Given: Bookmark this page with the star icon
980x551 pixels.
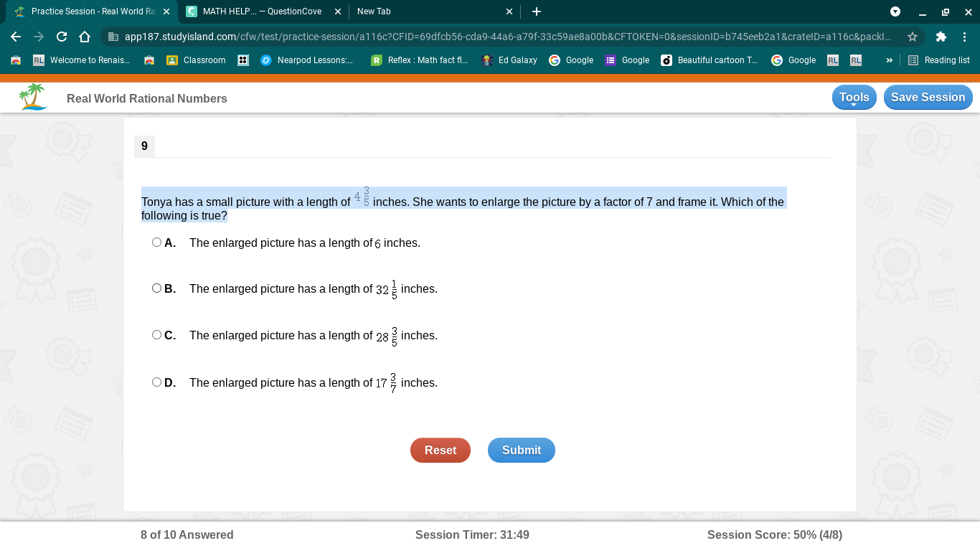Looking at the screenshot, I should pos(913,37).
